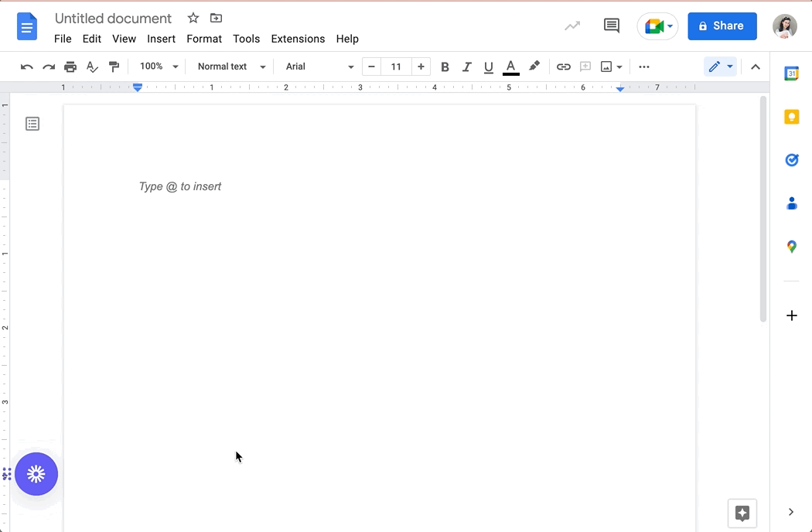This screenshot has width=812, height=532.
Task: Open the Extensions menu
Action: click(298, 39)
